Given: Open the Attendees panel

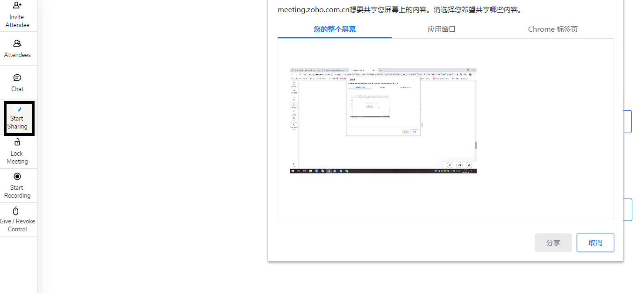Looking at the screenshot, I should tap(17, 48).
